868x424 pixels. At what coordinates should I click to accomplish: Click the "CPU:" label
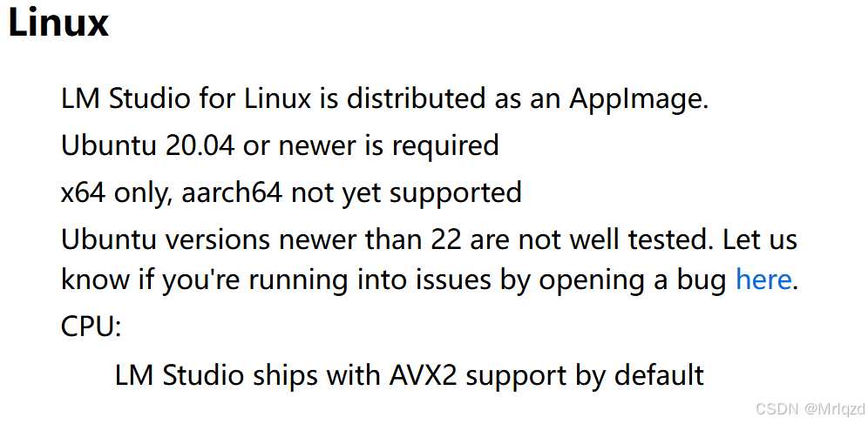91,326
